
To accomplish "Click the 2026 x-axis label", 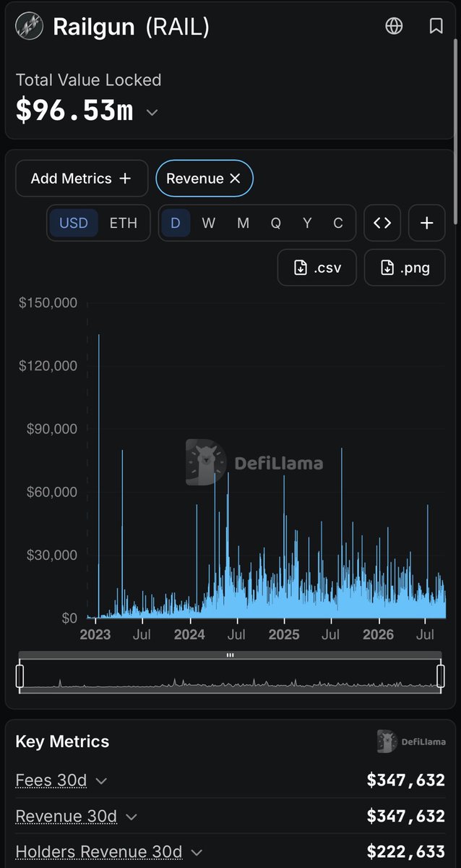I will click(378, 634).
